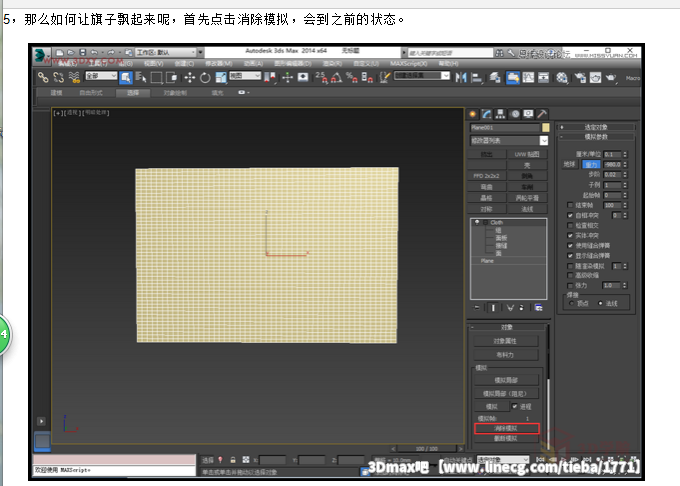Select the Select and Scale tool
This screenshot has width=680, height=486.
click(x=221, y=78)
